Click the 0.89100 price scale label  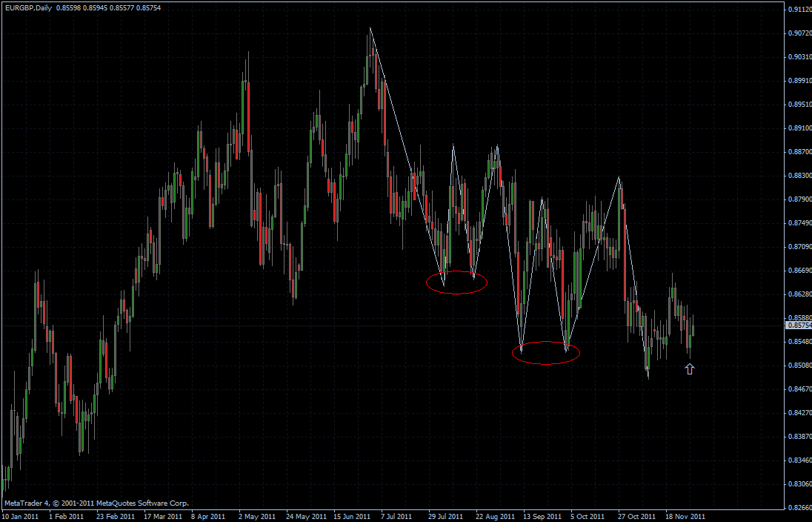(800, 128)
